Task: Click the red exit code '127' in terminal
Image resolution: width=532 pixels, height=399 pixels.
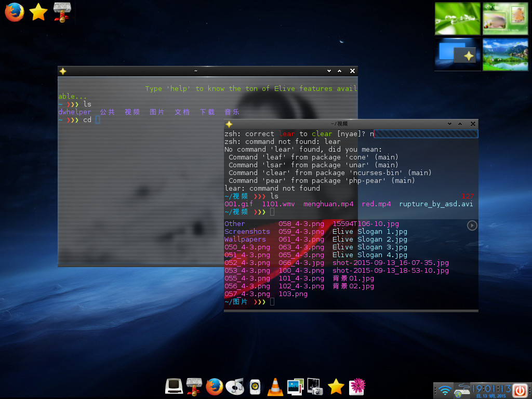Action: pyautogui.click(x=468, y=196)
